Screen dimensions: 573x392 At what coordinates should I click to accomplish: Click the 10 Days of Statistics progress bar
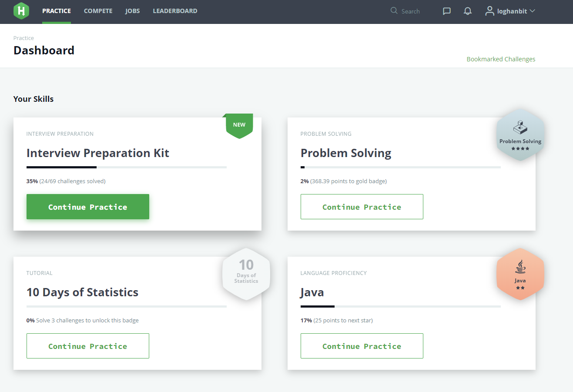(x=127, y=306)
